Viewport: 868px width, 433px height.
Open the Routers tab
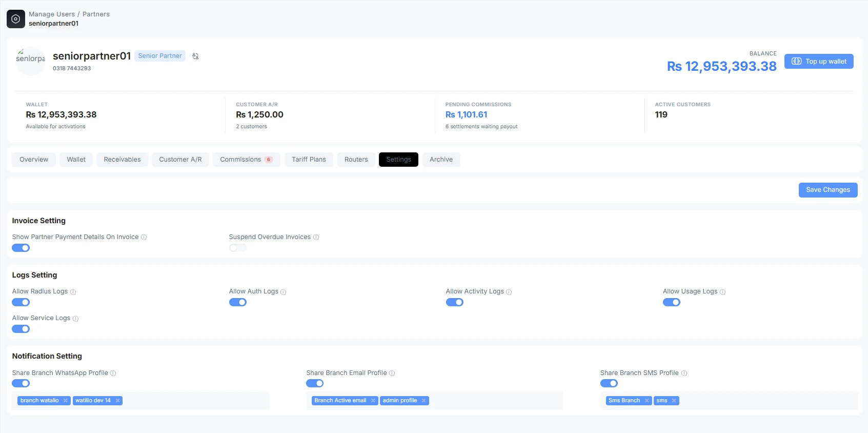pos(356,160)
